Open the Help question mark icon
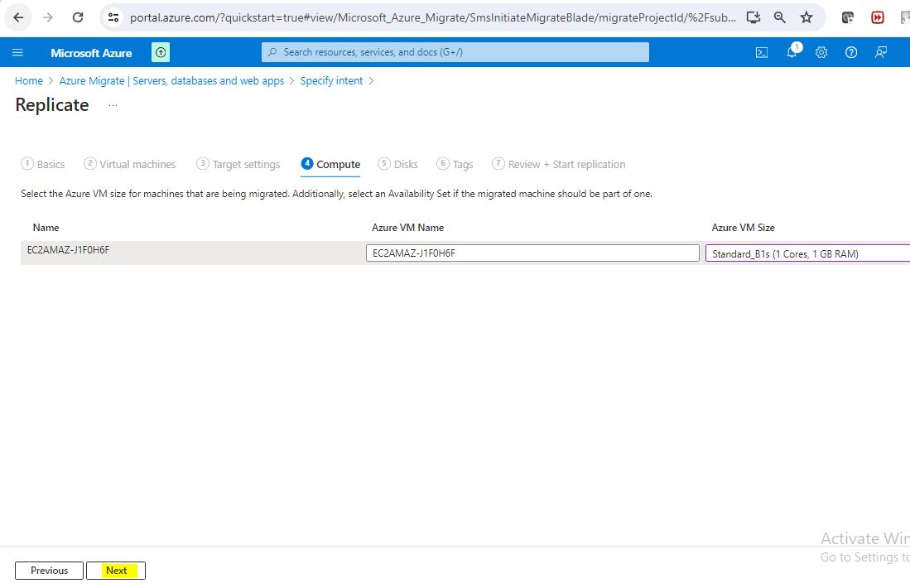This screenshot has height=588, width=910. click(851, 52)
